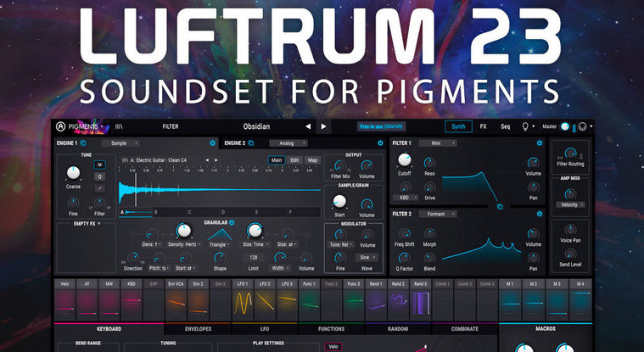Open Filter 1 type dropdown showing Mini

pyautogui.click(x=438, y=143)
